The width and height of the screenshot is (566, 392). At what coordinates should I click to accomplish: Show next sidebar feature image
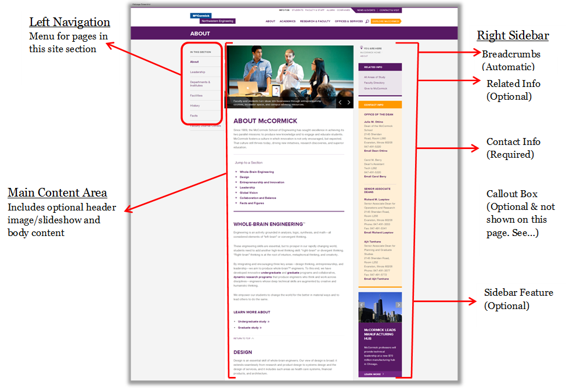tap(398, 304)
